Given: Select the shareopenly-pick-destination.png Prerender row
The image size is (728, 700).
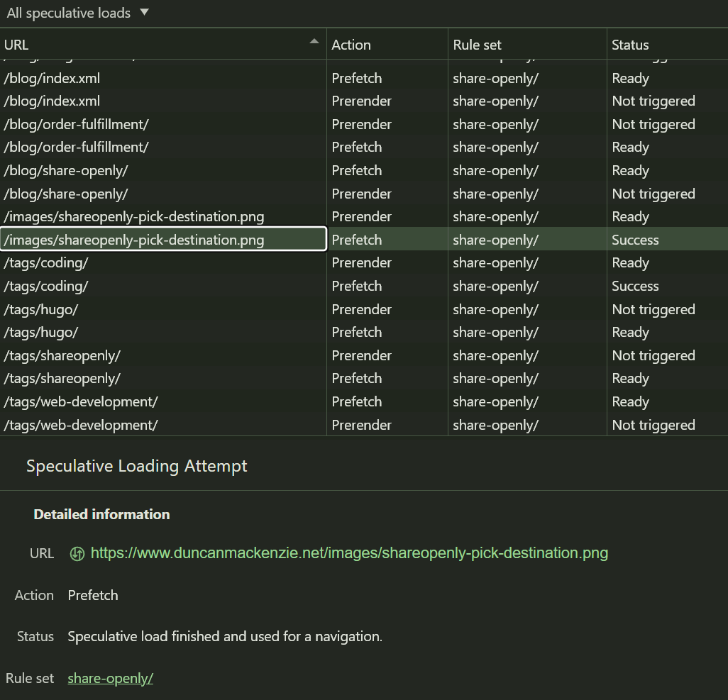Looking at the screenshot, I should pyautogui.click(x=163, y=217).
